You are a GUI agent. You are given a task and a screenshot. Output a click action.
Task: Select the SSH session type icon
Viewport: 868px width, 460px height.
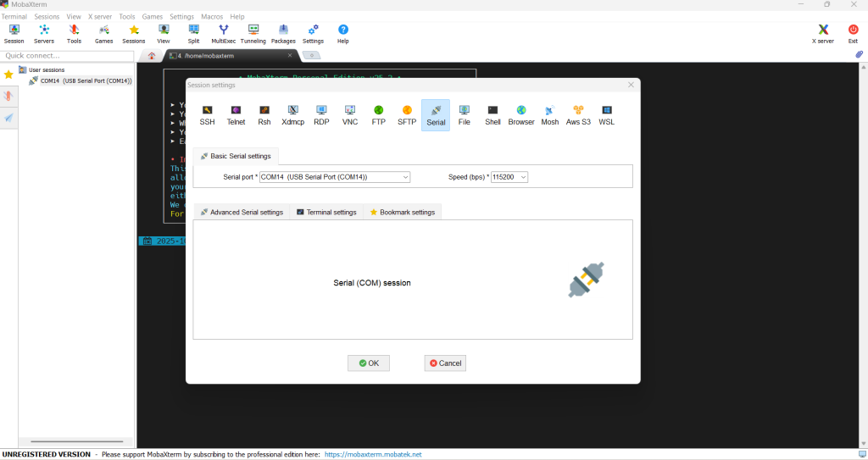207,114
